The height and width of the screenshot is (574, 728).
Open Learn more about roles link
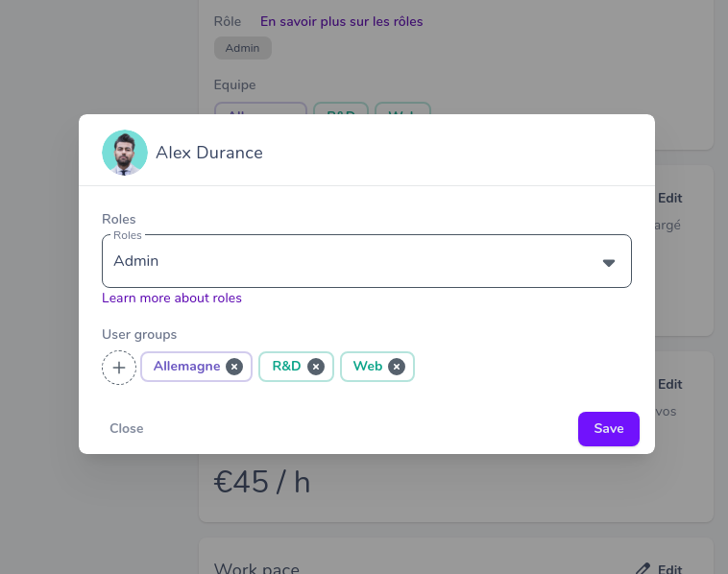172,298
